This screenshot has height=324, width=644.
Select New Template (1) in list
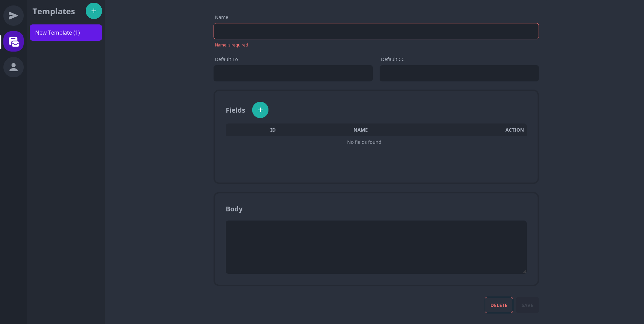coord(66,33)
